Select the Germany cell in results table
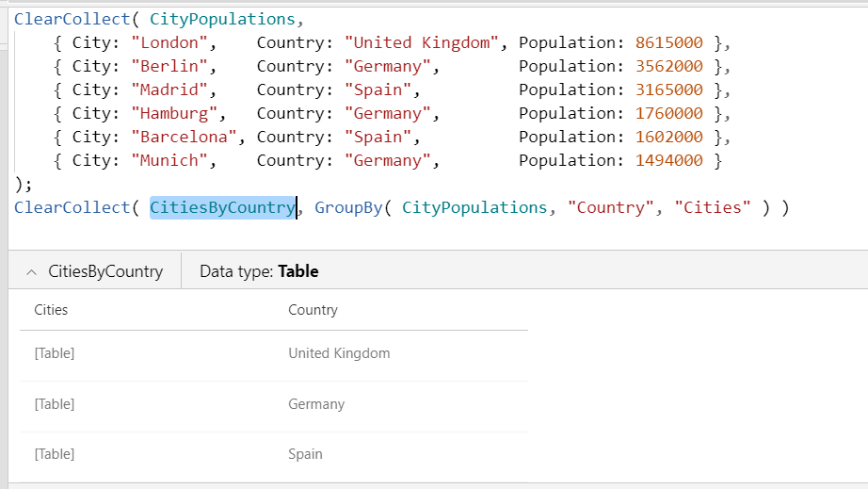 coord(316,404)
